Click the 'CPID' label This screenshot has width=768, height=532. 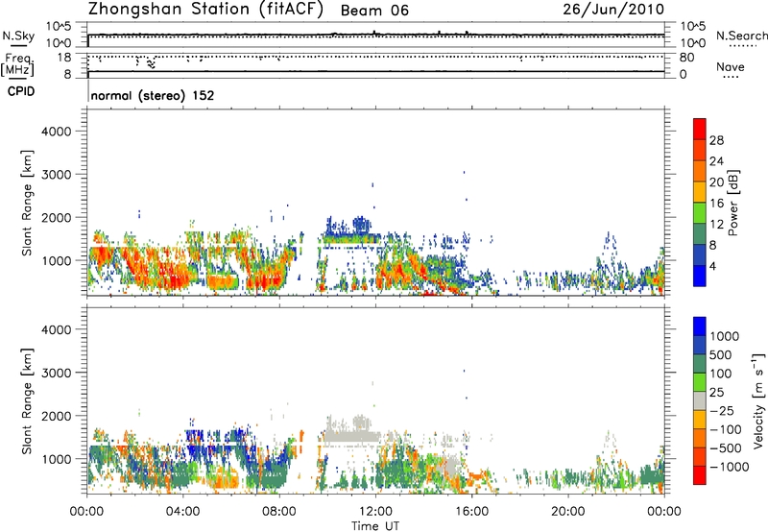21,91
